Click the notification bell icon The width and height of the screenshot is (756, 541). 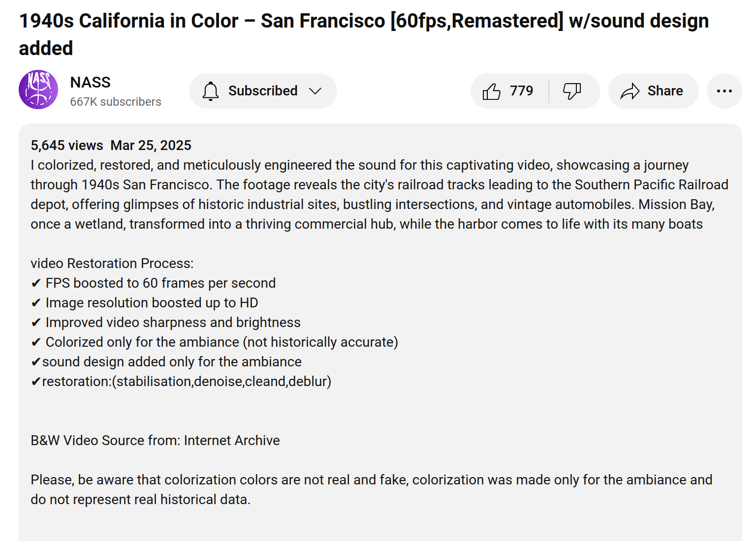click(x=211, y=91)
